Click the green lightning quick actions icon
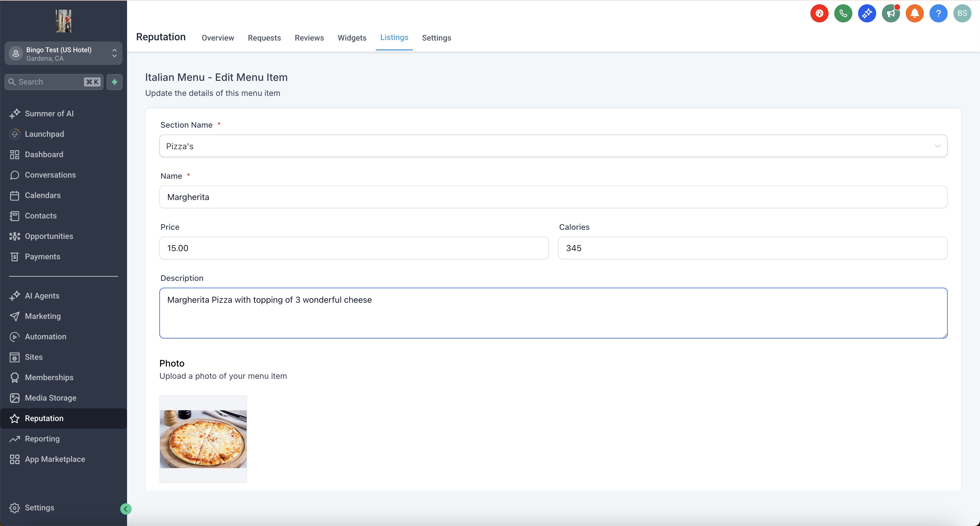 point(115,82)
